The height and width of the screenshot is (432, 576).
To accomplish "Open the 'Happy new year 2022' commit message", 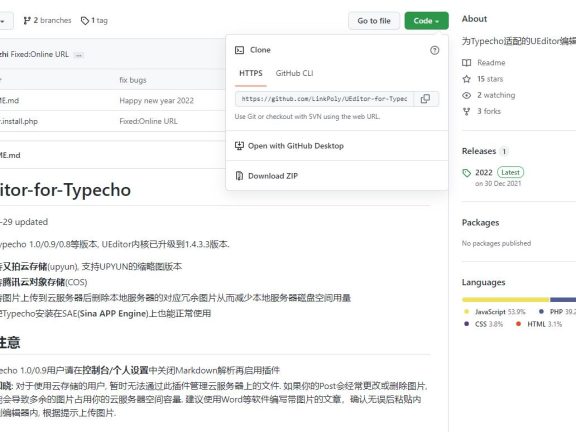I will [x=156, y=101].
